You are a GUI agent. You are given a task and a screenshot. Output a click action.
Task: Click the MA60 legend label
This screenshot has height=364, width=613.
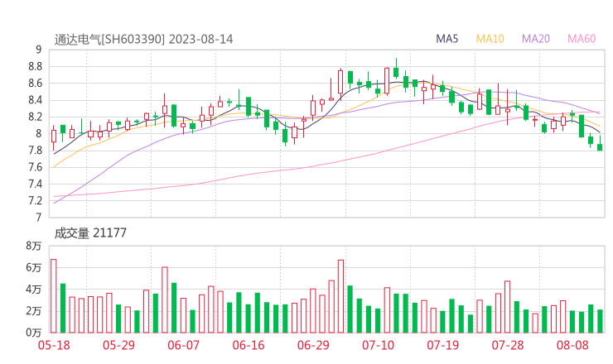[582, 39]
